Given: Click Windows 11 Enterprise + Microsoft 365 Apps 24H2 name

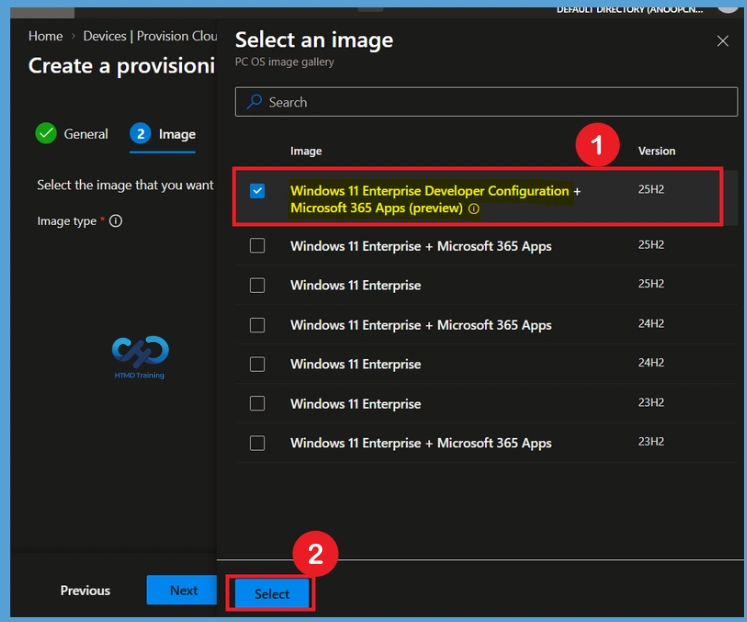Looking at the screenshot, I should 421,325.
